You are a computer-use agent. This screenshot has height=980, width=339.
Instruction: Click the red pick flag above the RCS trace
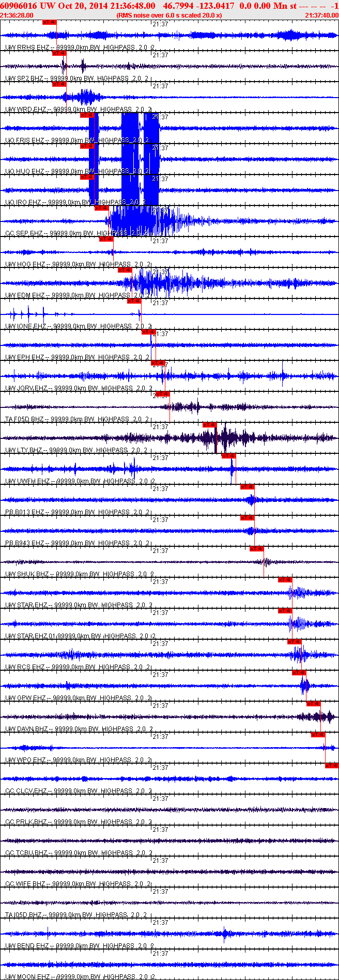click(x=294, y=642)
